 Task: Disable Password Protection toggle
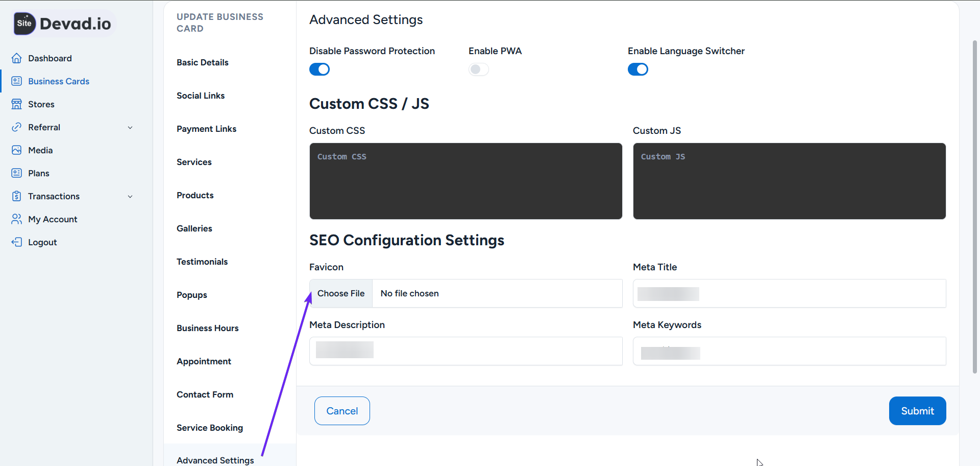pos(319,69)
